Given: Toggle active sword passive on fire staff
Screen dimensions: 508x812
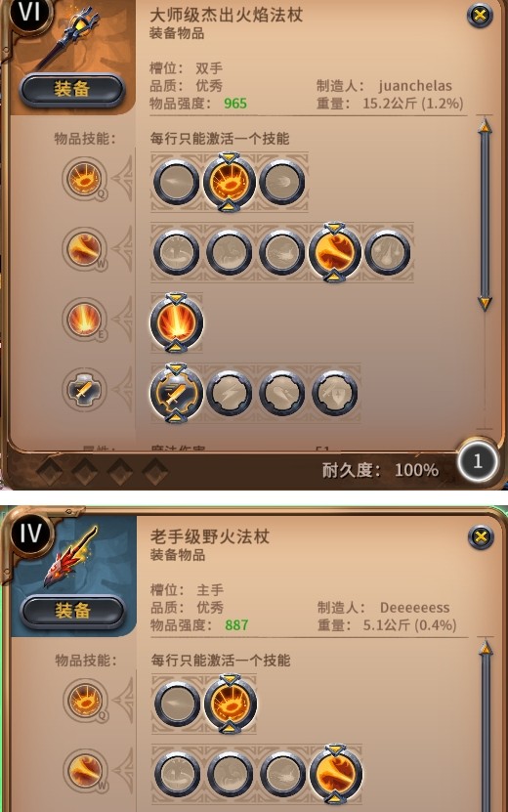Looking at the screenshot, I should (x=177, y=393).
